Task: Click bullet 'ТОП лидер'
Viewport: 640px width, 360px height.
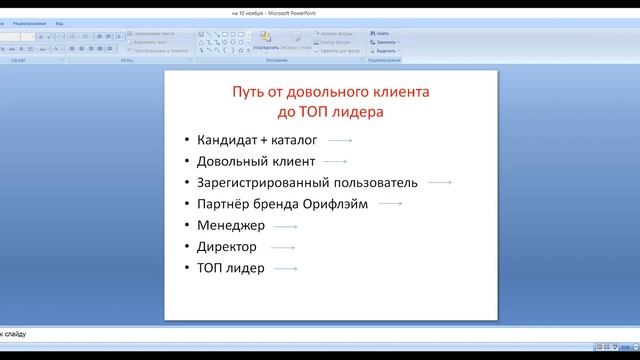Action: (x=231, y=268)
